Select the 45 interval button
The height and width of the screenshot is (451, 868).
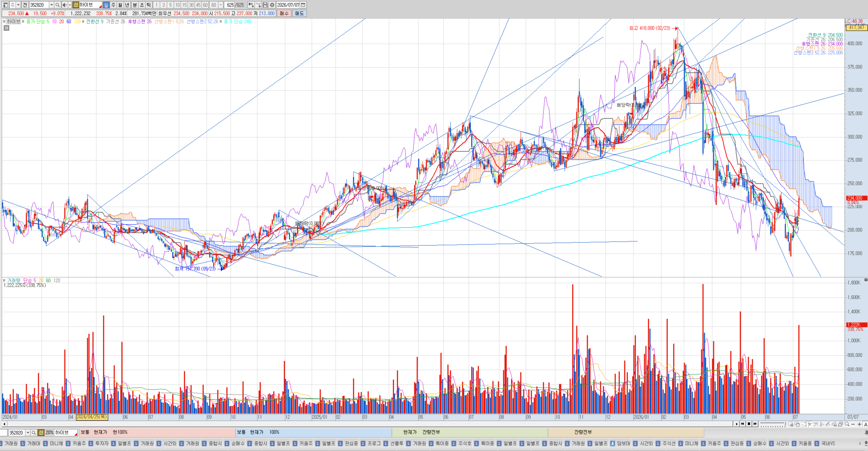coord(199,5)
